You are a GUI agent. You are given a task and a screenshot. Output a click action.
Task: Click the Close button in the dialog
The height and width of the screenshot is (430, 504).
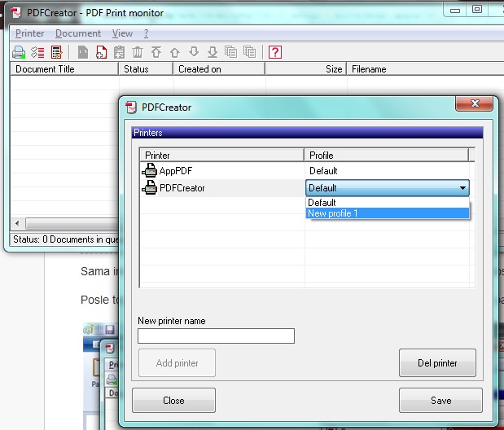[173, 401]
